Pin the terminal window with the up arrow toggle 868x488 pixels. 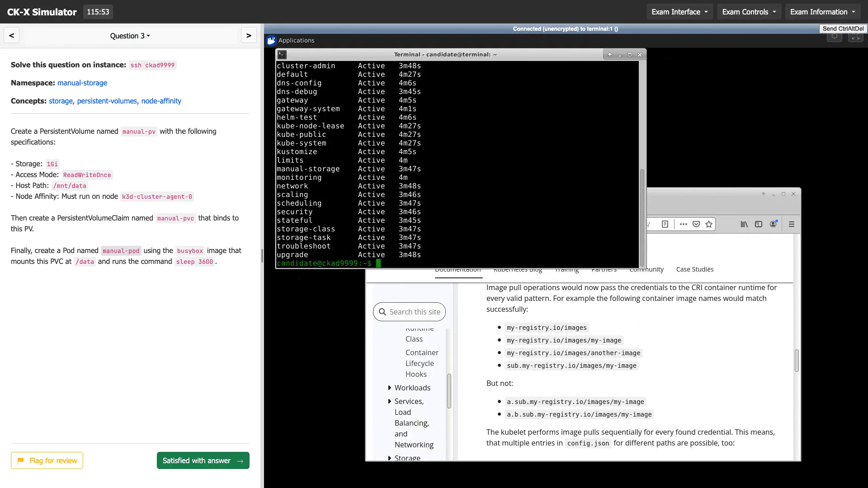(x=609, y=54)
